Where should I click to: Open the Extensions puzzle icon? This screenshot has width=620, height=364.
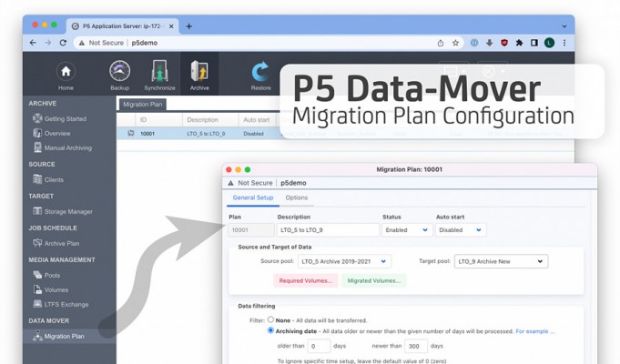coord(519,43)
